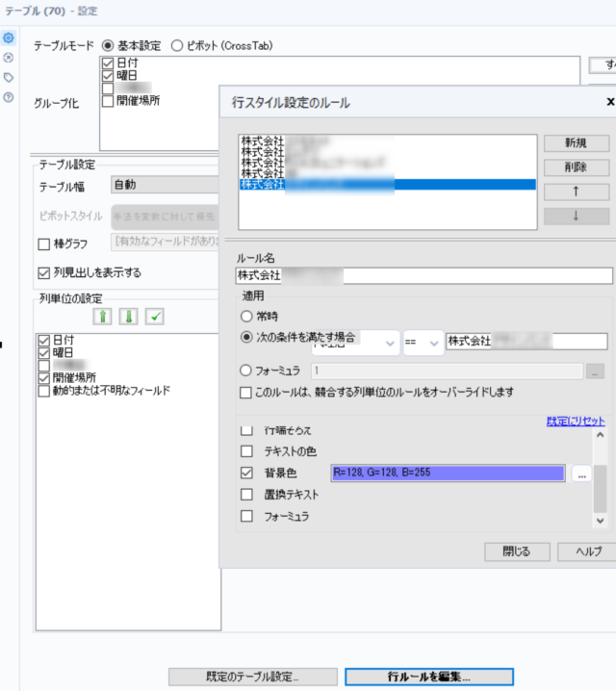Open the gear configuration tab in sidebar
Image resolution: width=616 pixels, height=691 pixels.
pos(9,38)
